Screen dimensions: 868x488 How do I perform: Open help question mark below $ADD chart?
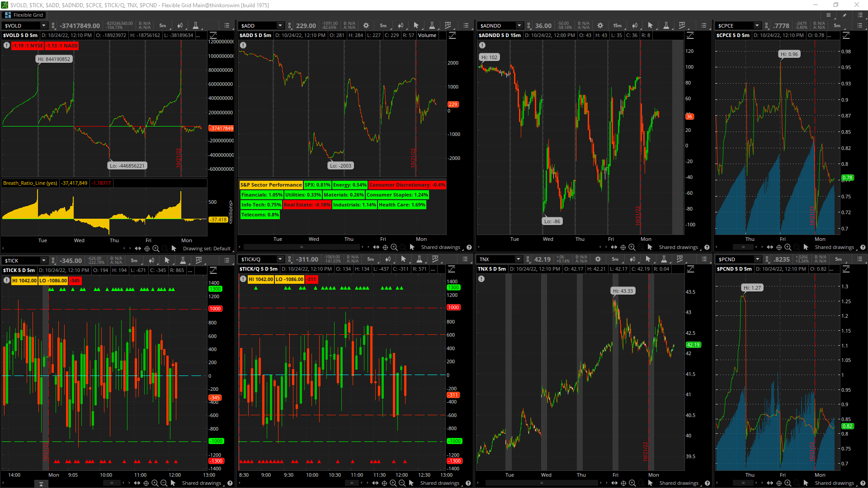click(x=469, y=247)
